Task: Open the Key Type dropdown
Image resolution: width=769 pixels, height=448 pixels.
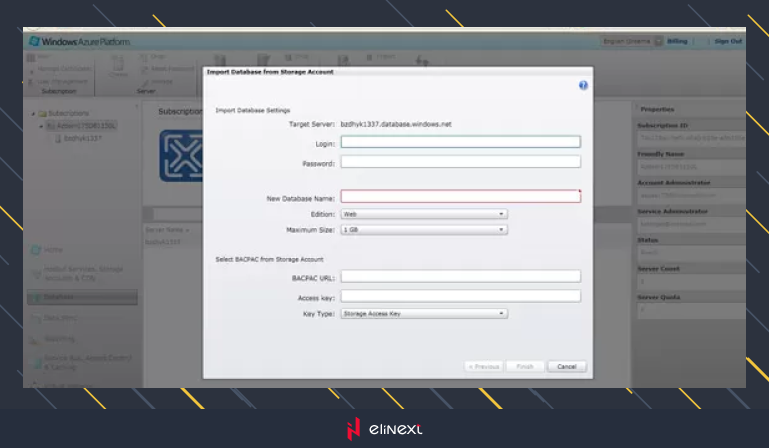Action: (423, 313)
